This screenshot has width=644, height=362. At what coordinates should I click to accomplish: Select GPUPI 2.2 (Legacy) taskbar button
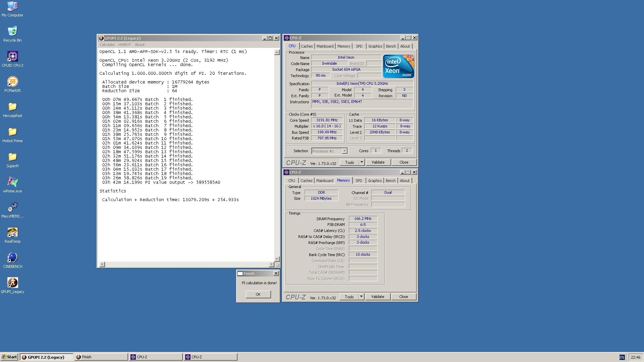(46, 357)
